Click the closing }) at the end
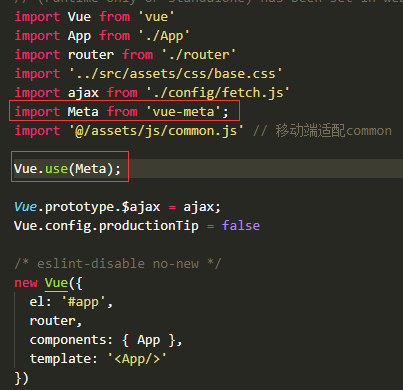Viewport: 403px width, 390px height. [x=22, y=378]
